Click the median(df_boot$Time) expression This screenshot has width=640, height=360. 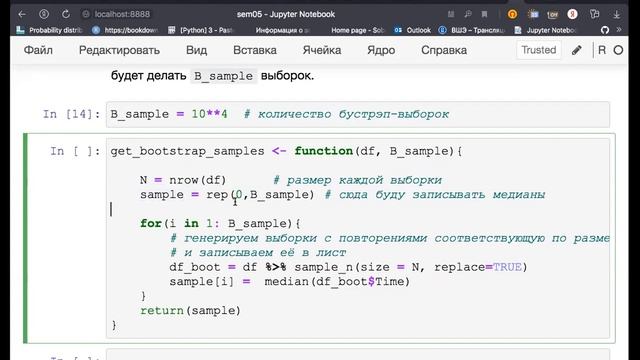click(337, 282)
